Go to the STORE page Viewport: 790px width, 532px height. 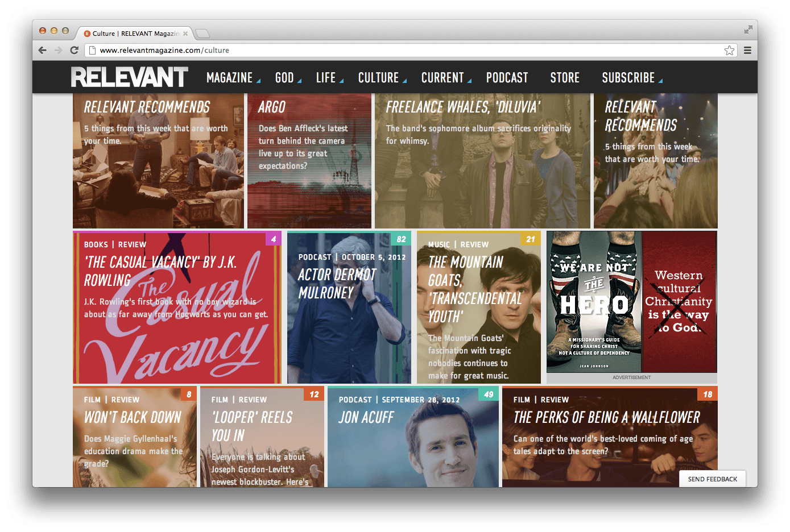[565, 78]
